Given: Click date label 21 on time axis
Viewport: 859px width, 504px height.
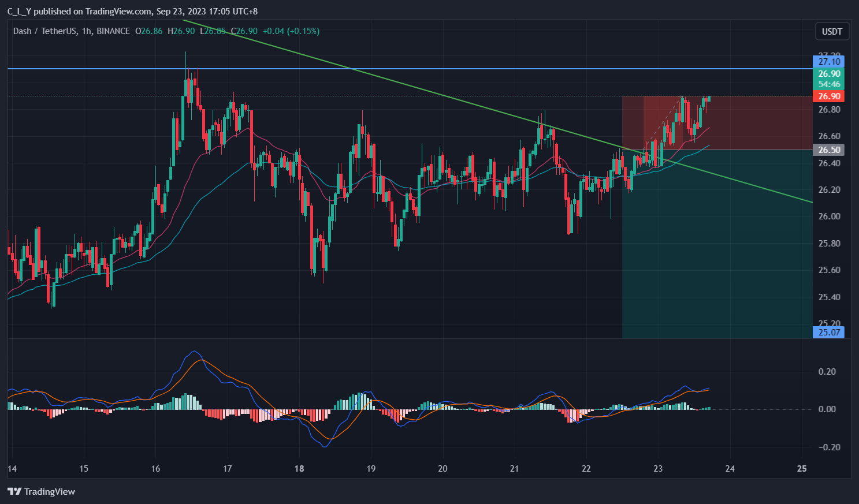Looking at the screenshot, I should point(515,468).
